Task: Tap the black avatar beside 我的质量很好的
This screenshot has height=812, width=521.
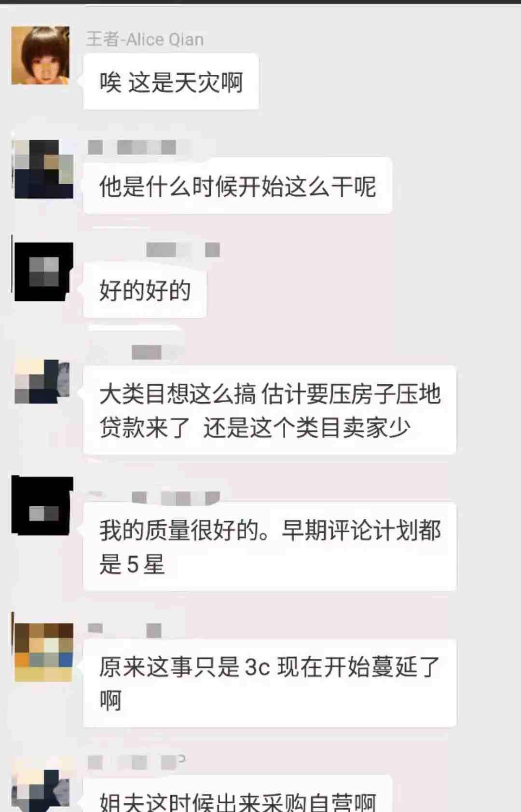Action: point(42,506)
